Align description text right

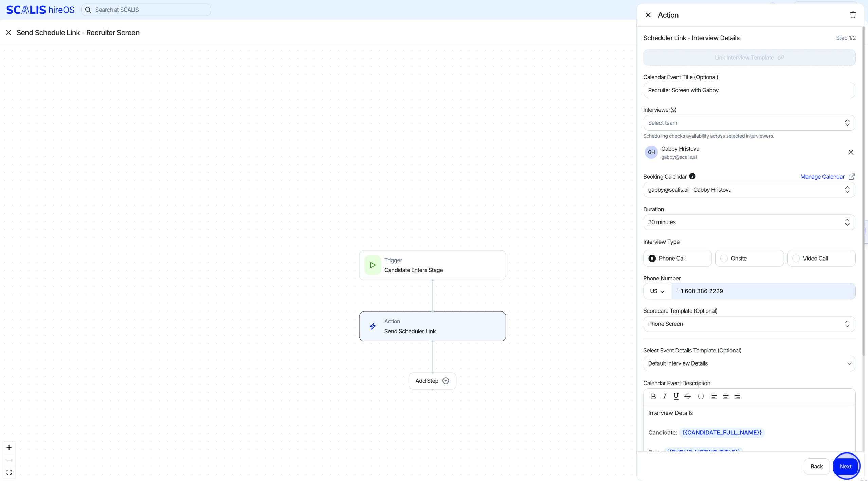[x=737, y=396]
